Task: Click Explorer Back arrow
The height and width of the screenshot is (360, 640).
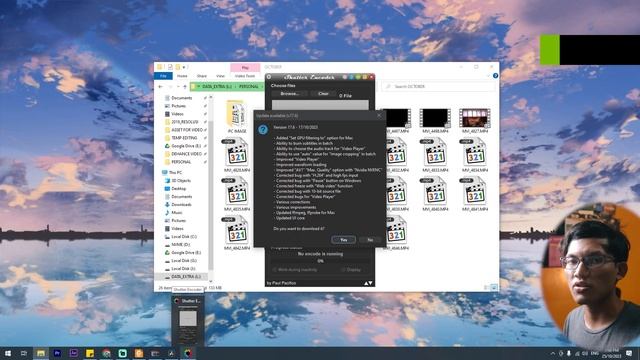Action: click(160, 87)
